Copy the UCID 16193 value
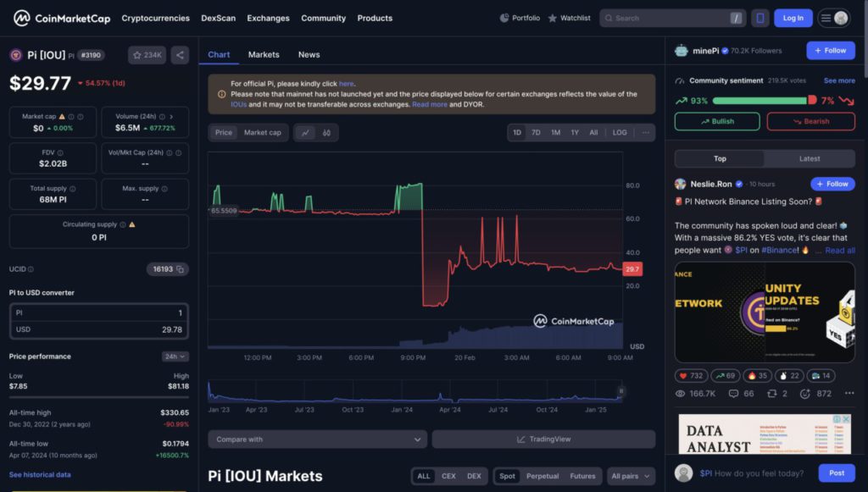This screenshot has height=492, width=868. point(181,269)
